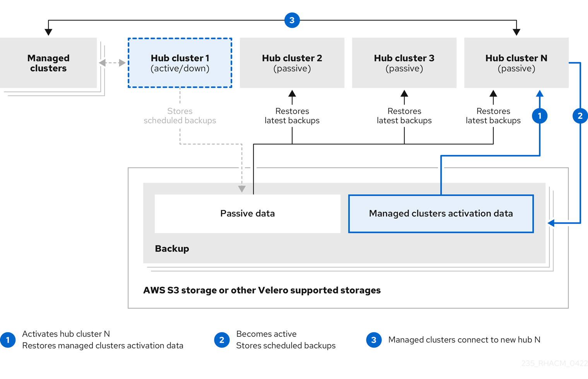588x379 pixels.
Task: Select the Hub cluster 2 (passive) box
Action: click(x=292, y=63)
